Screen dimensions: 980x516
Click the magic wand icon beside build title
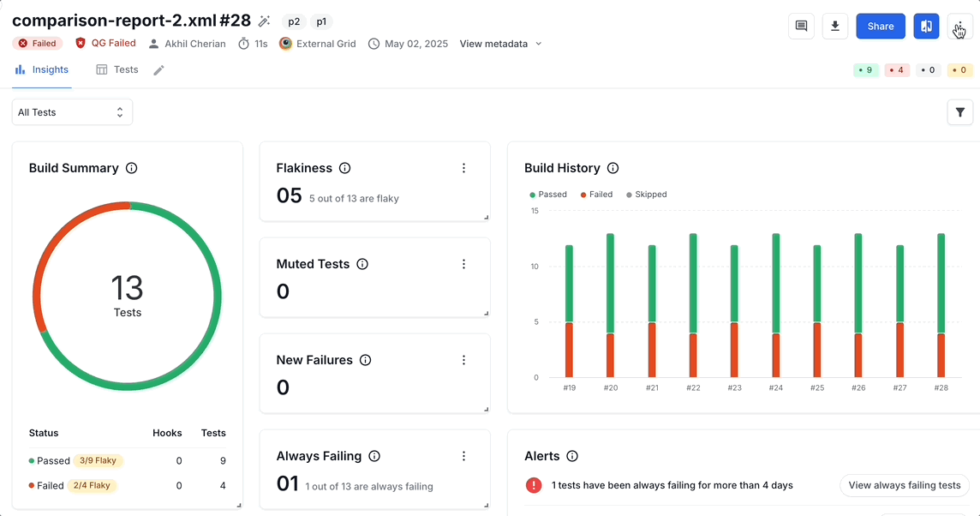click(x=265, y=21)
